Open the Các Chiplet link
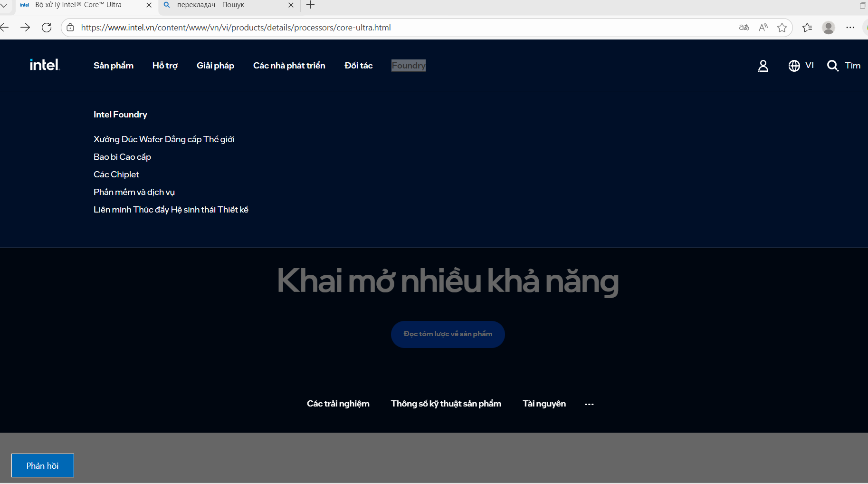 [116, 174]
